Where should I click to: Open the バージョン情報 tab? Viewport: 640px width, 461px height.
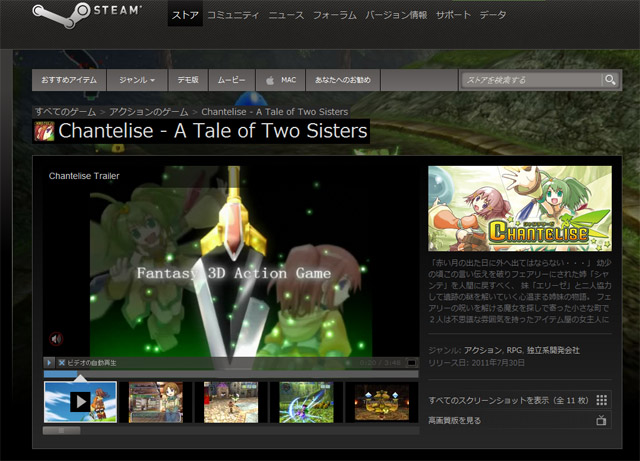pos(396,15)
